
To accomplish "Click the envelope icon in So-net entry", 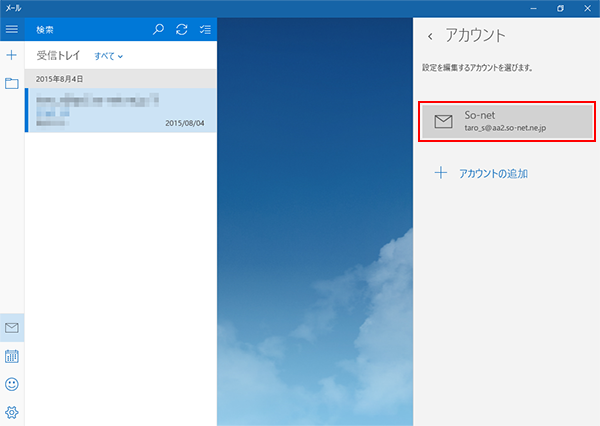I will tap(444, 122).
